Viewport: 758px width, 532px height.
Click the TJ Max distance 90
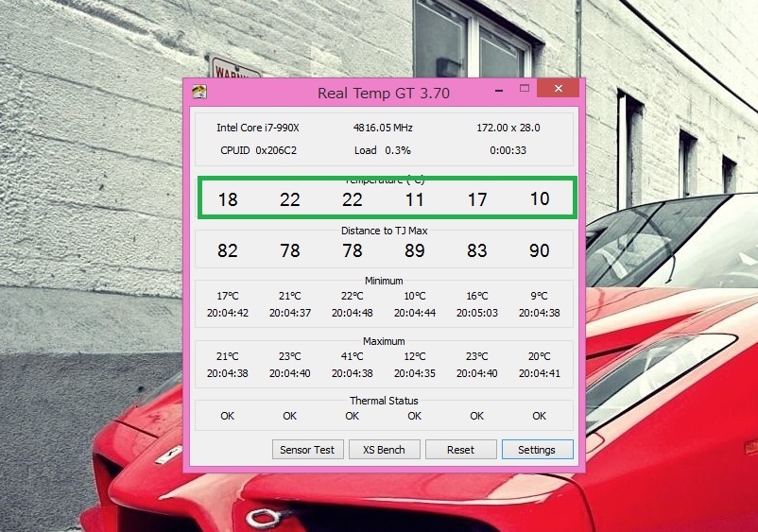pyautogui.click(x=540, y=250)
